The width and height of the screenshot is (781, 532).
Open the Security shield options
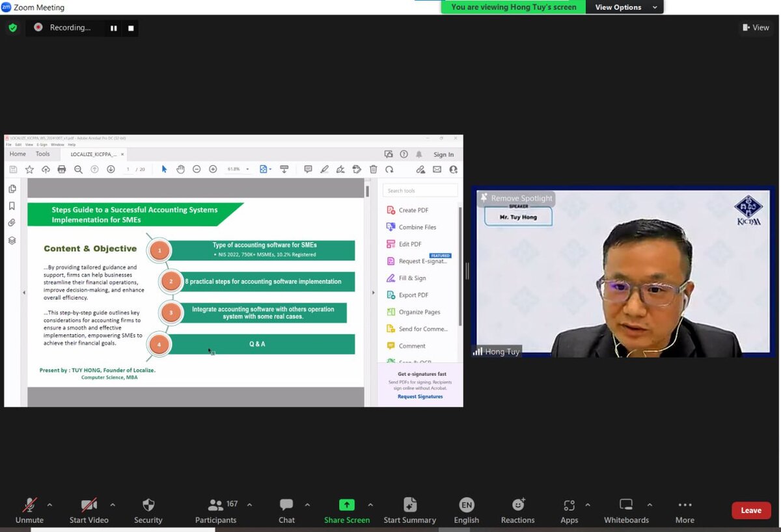(x=148, y=511)
